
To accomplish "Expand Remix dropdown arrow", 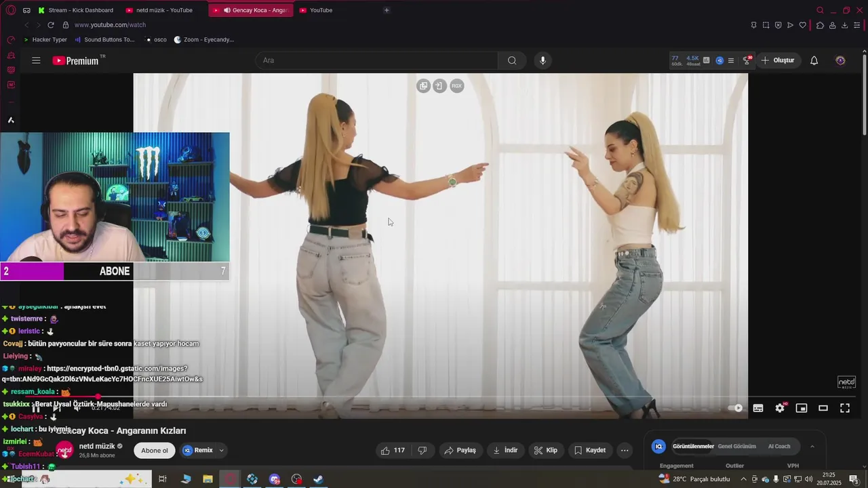I will (x=221, y=450).
